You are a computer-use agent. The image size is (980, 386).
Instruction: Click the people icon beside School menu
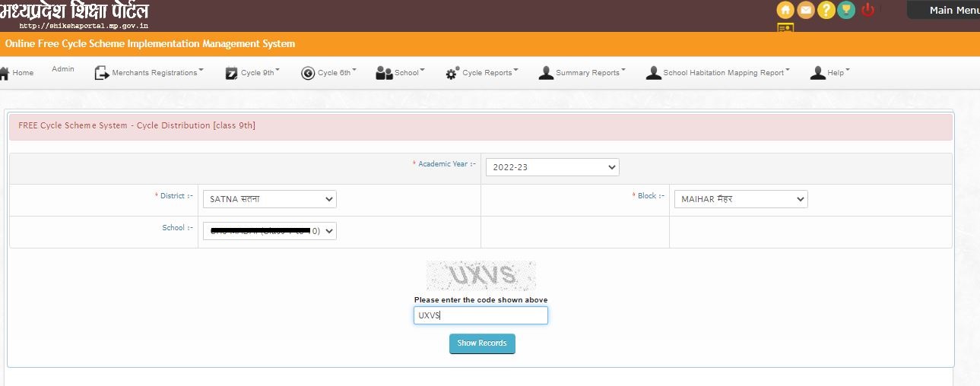pos(384,73)
